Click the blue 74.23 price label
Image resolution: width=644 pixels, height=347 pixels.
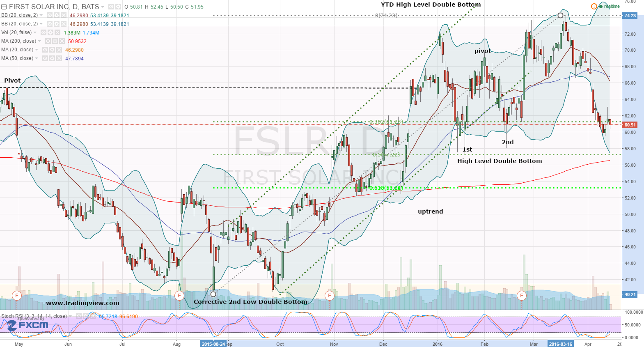pos(630,16)
